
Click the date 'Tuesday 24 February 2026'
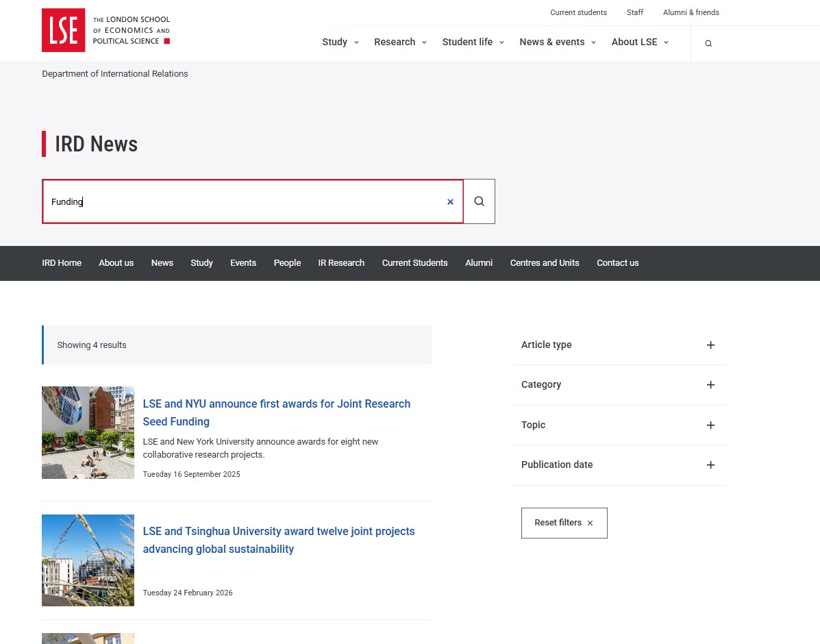188,593
